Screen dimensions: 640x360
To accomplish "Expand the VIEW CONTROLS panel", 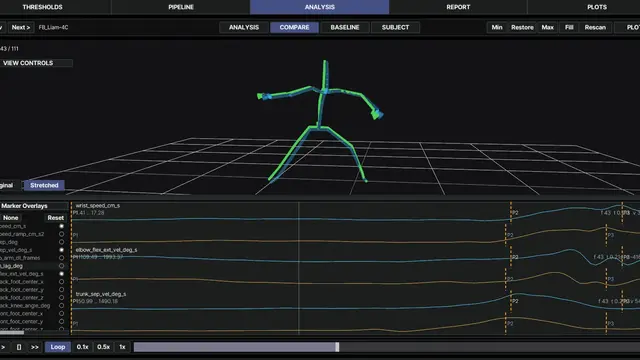I will click(x=36, y=63).
